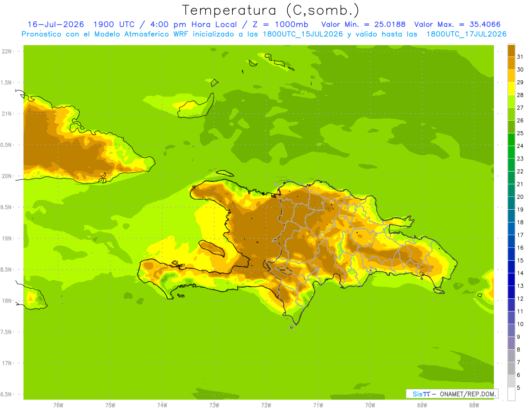Pick the lime swatch between 27 and 28
The width and height of the screenshot is (532, 411).
[511, 102]
